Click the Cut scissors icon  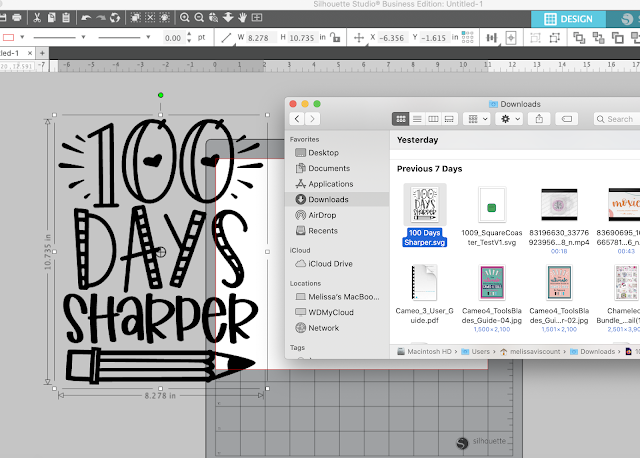[x=37, y=18]
